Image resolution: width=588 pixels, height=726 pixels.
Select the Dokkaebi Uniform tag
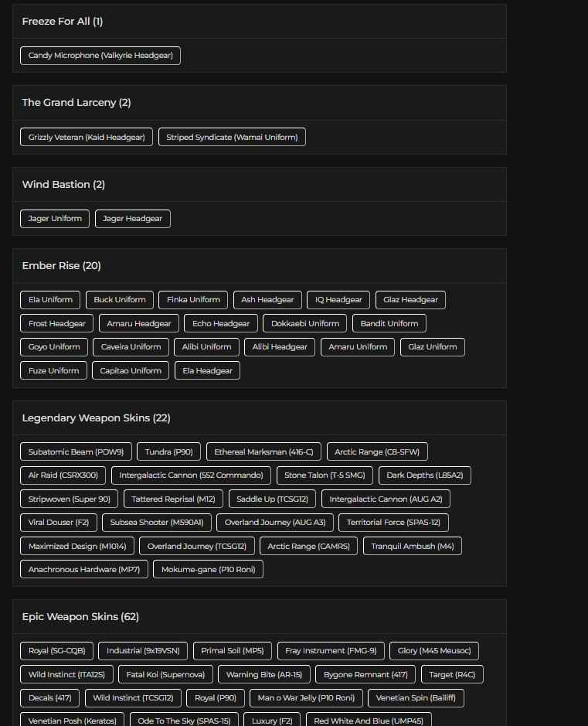pyautogui.click(x=305, y=323)
